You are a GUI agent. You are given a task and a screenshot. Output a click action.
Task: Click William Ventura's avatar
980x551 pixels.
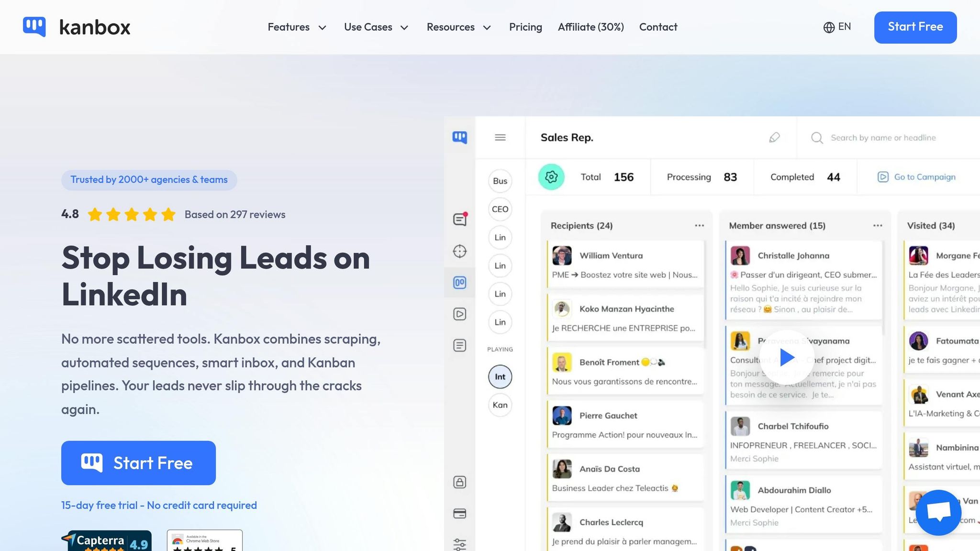click(562, 256)
